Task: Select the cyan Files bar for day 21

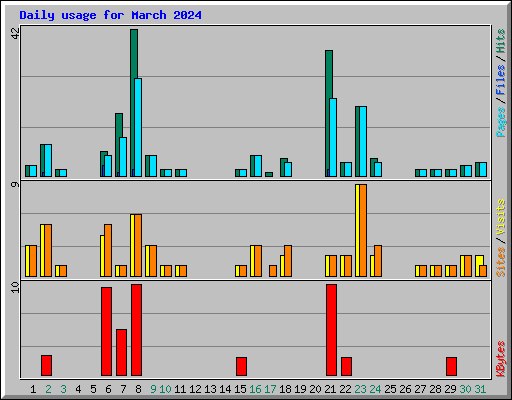Action: click(333, 137)
